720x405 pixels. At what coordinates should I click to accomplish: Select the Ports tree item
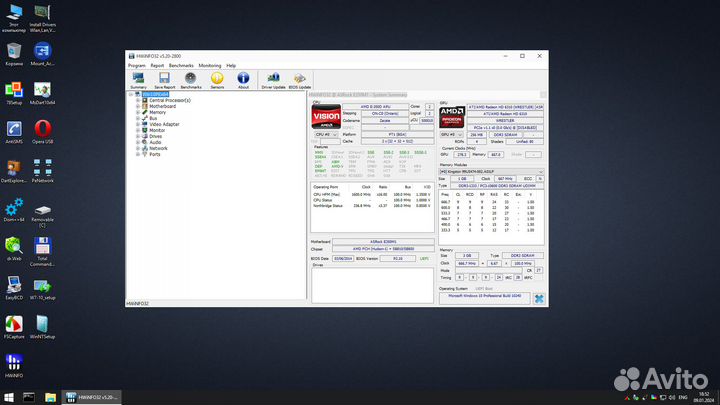(155, 154)
